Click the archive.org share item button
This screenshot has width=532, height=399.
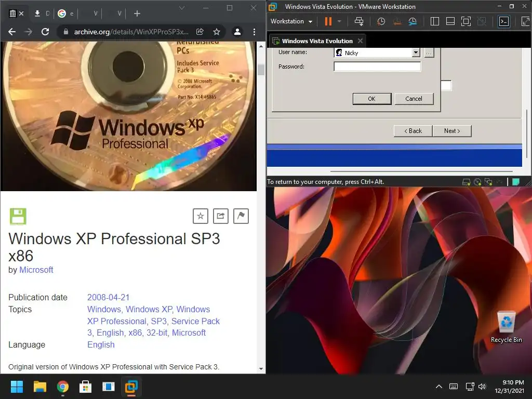point(220,216)
